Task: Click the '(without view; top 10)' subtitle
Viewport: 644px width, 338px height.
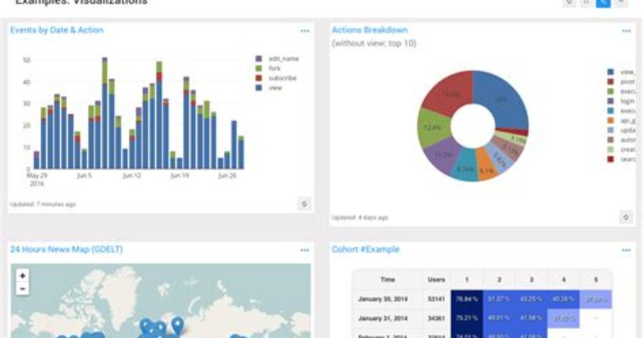Action: [x=374, y=43]
